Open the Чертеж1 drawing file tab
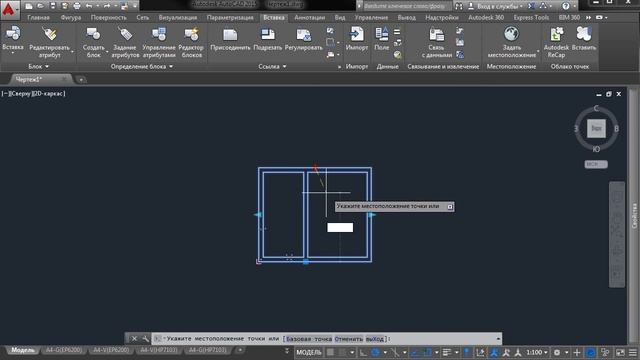This screenshot has height=360, width=640. (29, 79)
